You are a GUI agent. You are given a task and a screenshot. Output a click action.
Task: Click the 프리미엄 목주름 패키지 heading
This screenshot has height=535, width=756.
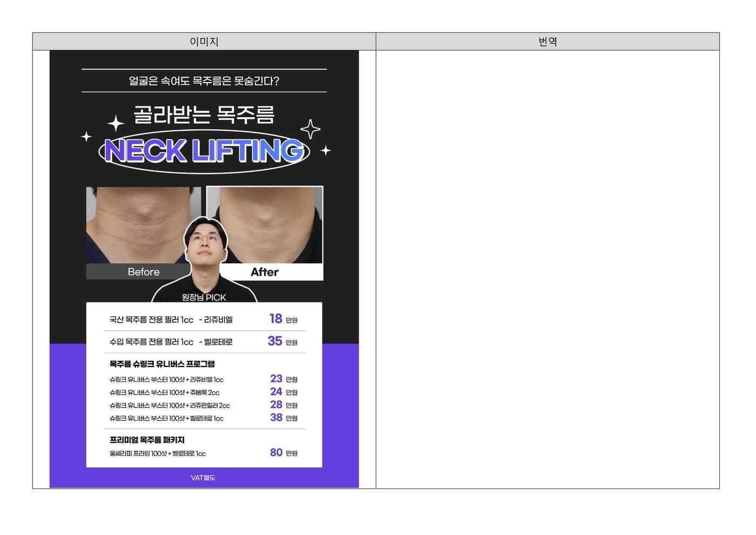pos(147,440)
